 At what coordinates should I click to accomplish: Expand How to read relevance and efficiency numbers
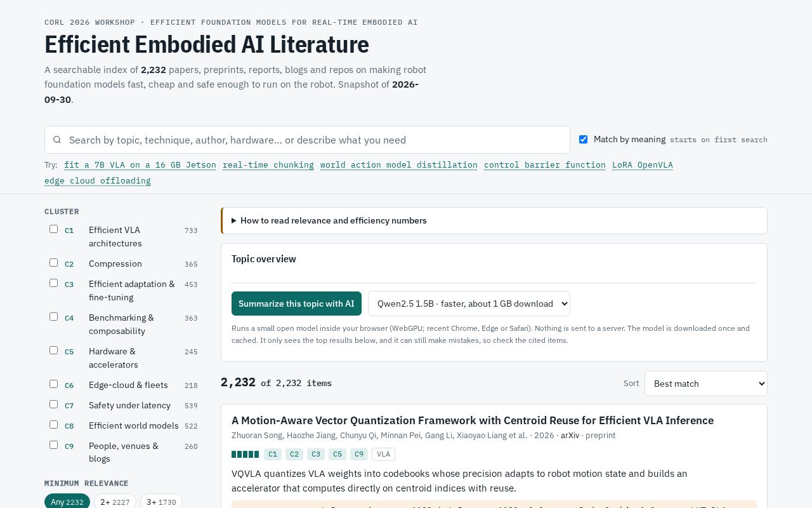click(494, 220)
